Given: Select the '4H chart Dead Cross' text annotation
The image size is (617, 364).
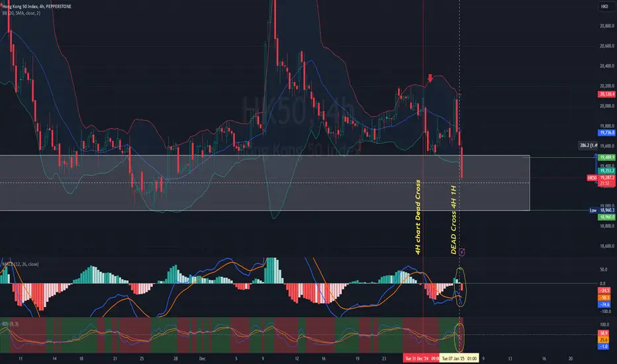Looking at the screenshot, I should coord(418,217).
